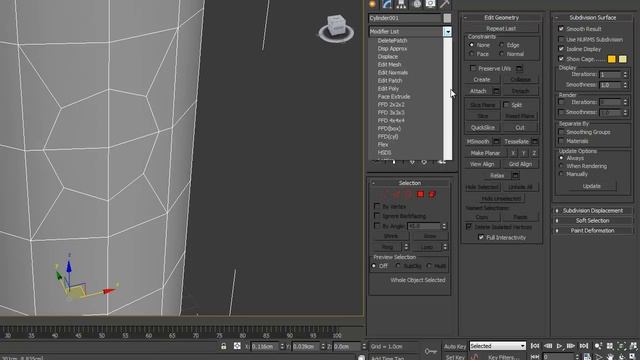
Task: Click the Grid Align button
Action: 520,164
